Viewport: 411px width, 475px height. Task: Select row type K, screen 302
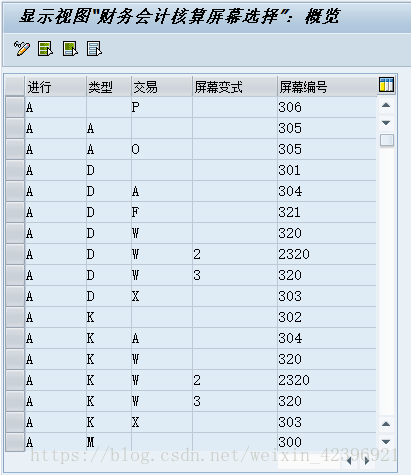(x=15, y=317)
